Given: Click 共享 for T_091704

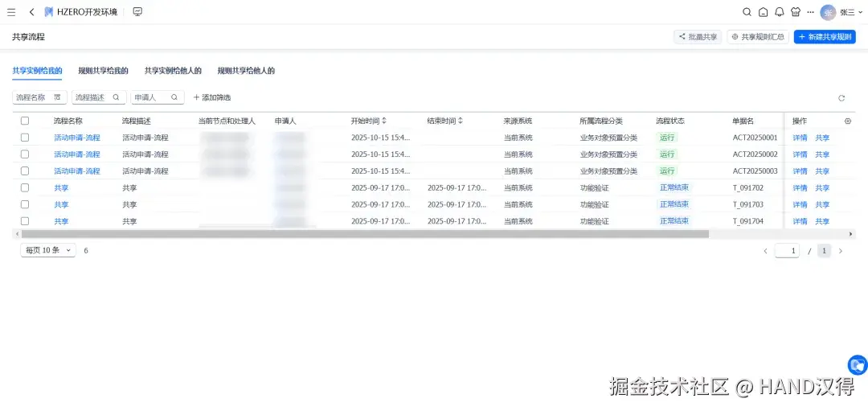Looking at the screenshot, I should (823, 221).
